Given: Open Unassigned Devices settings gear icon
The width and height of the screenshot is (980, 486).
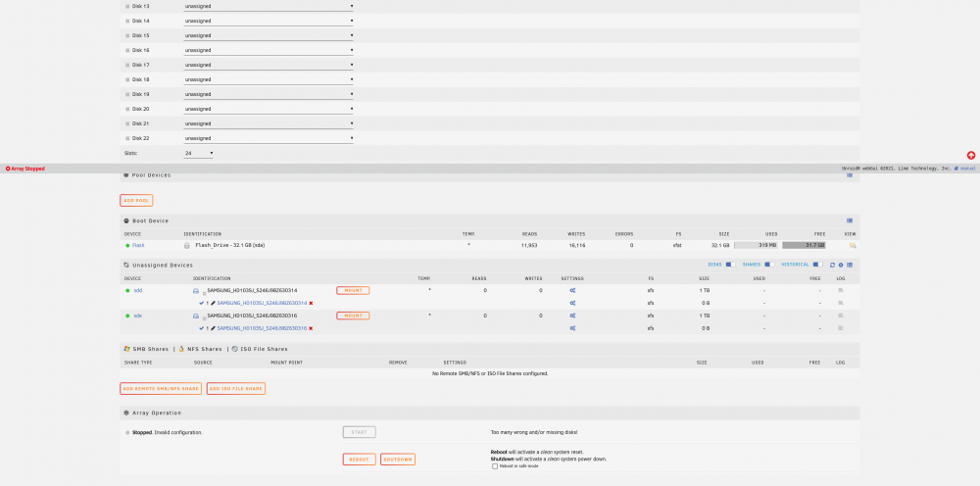Looking at the screenshot, I should 841,265.
